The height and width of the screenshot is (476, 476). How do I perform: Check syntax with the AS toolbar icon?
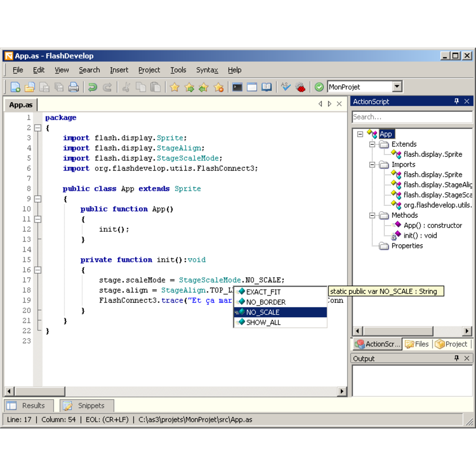[286, 87]
